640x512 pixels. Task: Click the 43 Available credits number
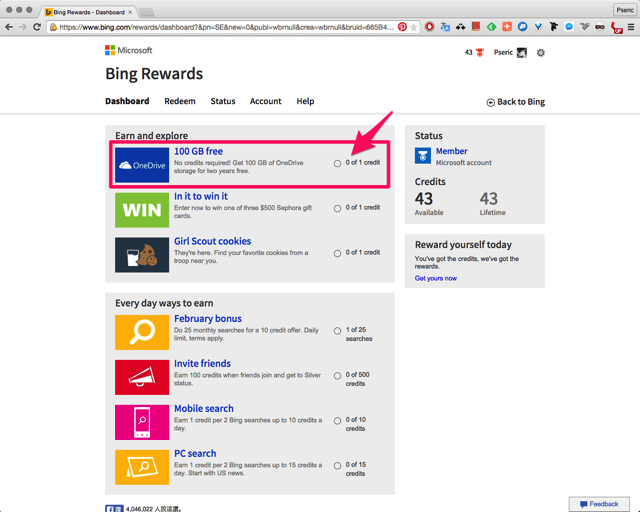pos(424,199)
